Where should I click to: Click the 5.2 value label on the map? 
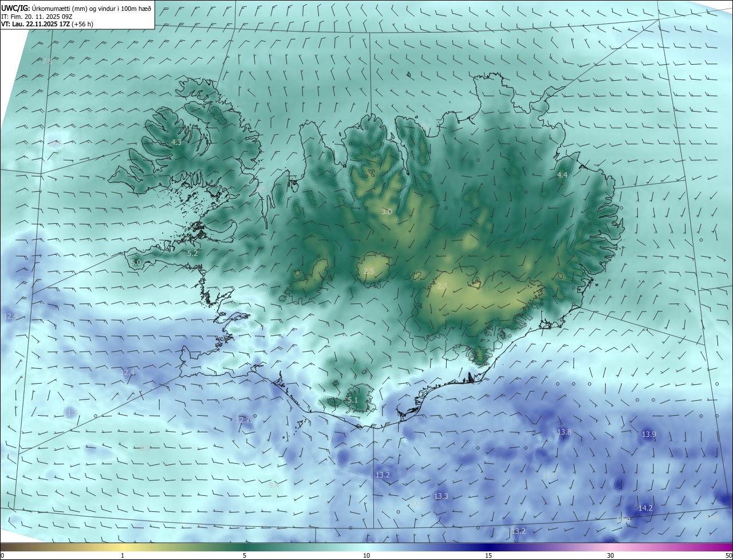point(192,253)
